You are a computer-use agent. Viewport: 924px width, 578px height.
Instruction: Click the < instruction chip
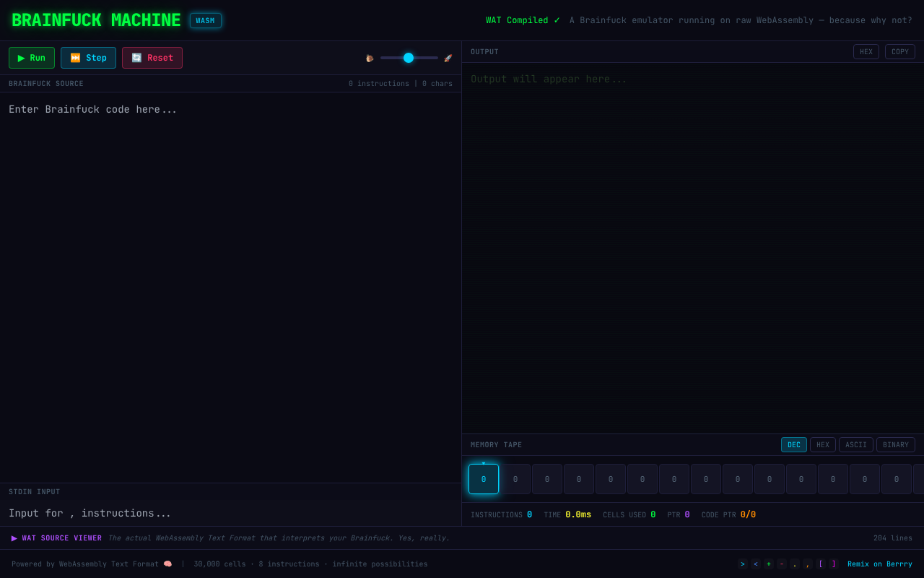(x=756, y=564)
